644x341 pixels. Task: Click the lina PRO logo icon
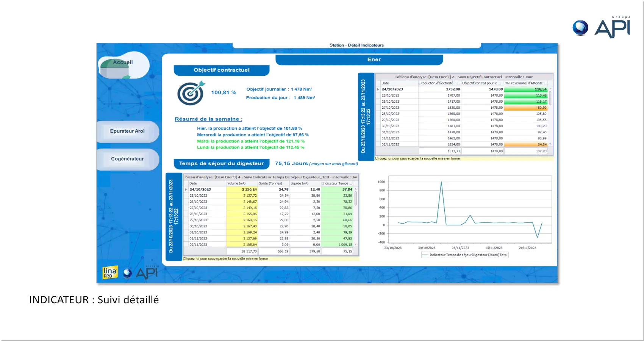tap(110, 272)
